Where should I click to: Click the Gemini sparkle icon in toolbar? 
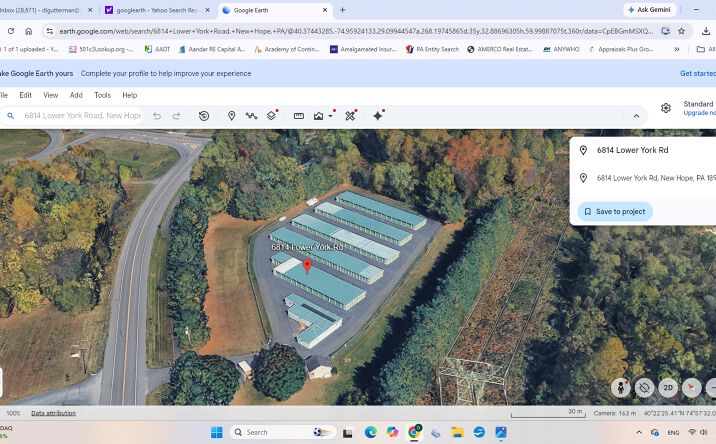click(x=378, y=116)
